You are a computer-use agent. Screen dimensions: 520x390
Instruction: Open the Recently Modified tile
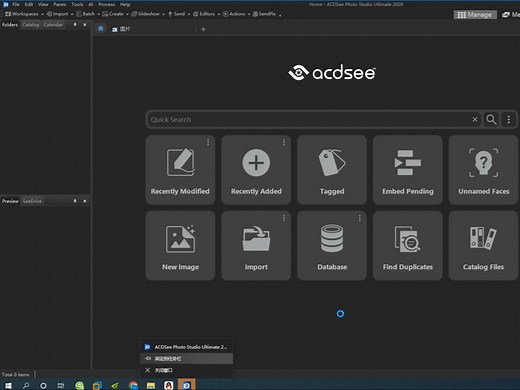tap(180, 170)
